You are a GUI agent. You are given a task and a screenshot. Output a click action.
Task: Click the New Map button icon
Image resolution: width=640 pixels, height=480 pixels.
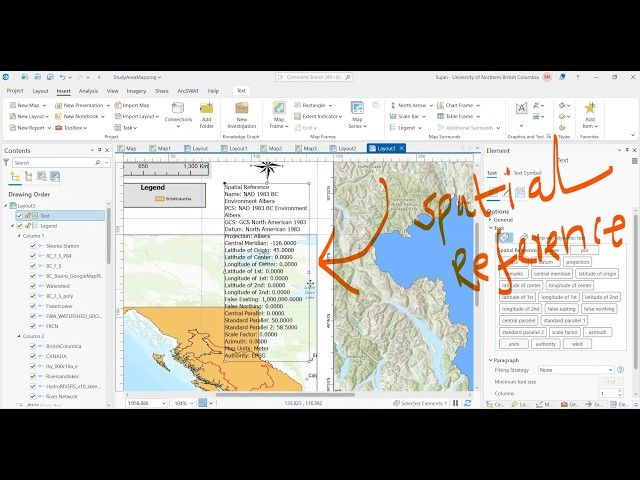pos(13,105)
